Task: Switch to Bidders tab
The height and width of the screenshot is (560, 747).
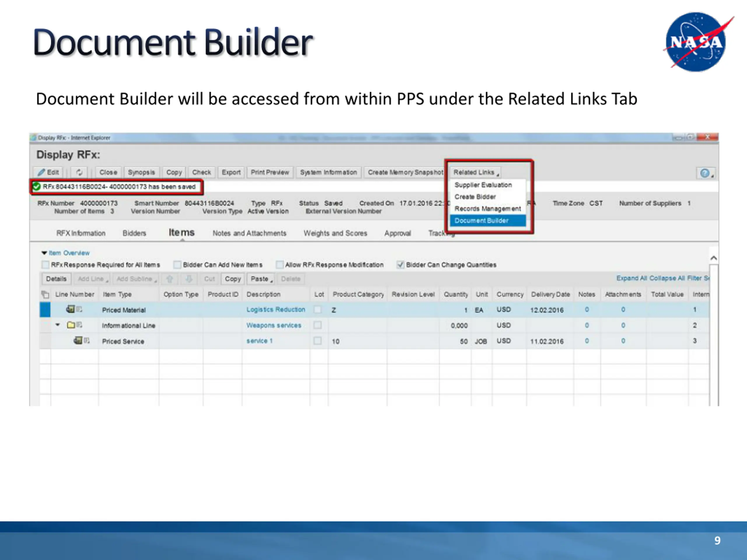Action: [x=135, y=233]
